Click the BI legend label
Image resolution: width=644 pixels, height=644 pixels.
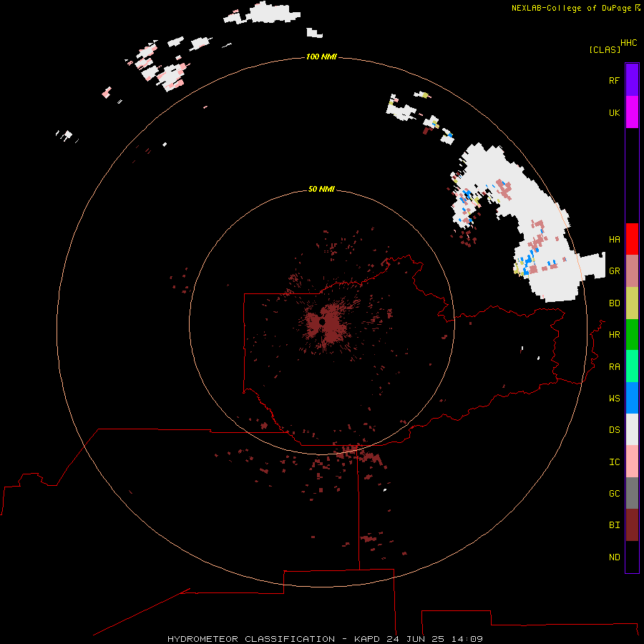[x=614, y=525]
